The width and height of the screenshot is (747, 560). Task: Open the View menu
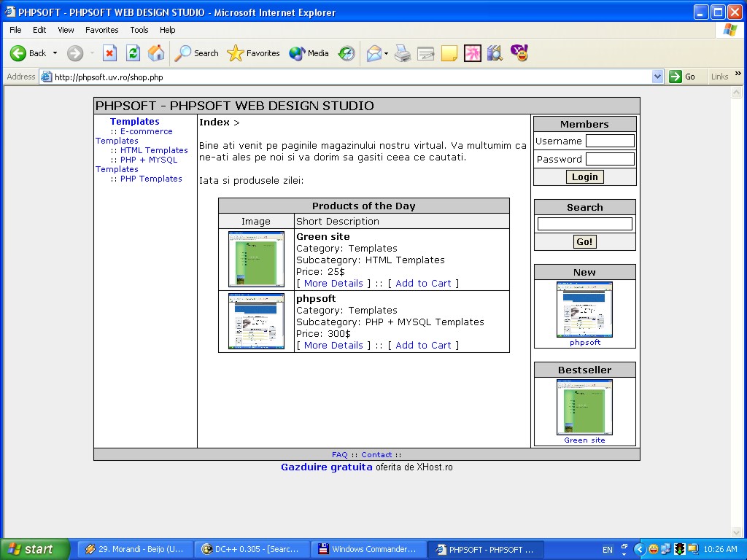point(66,30)
